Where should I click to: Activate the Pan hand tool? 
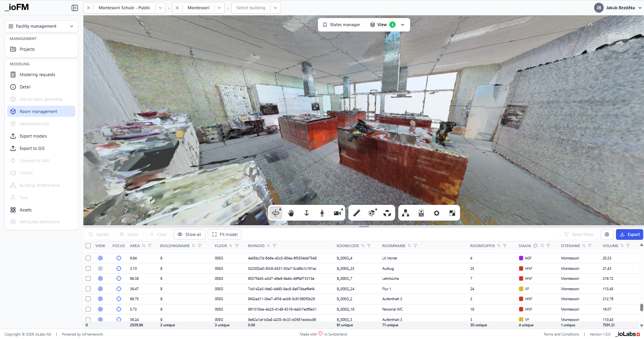[x=291, y=213]
